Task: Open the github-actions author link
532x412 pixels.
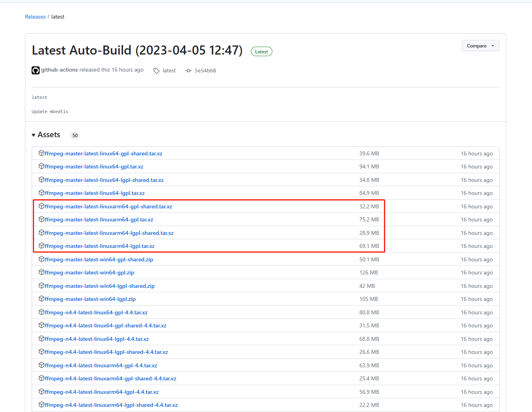Action: 59,70
